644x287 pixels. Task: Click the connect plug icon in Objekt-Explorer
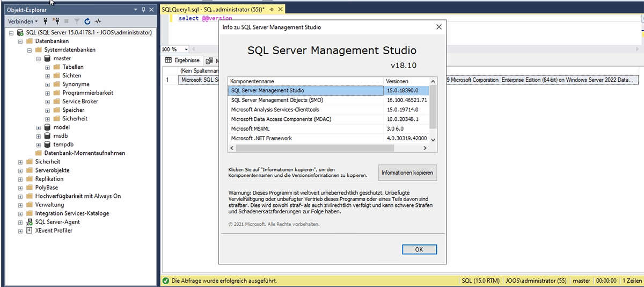[x=46, y=21]
